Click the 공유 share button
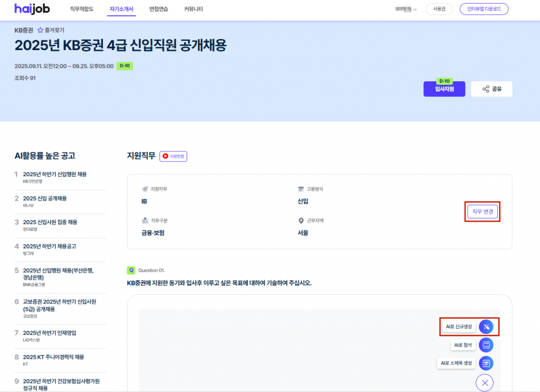 coord(491,89)
